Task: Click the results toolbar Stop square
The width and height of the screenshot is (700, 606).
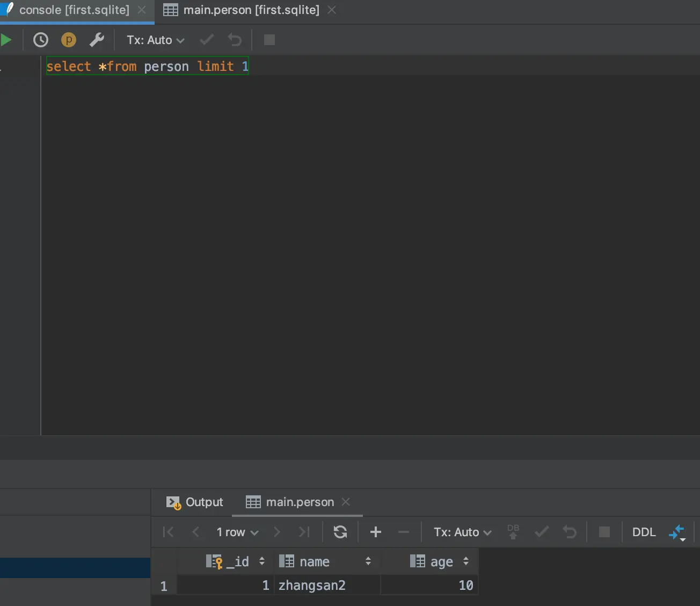Action: [x=604, y=532]
